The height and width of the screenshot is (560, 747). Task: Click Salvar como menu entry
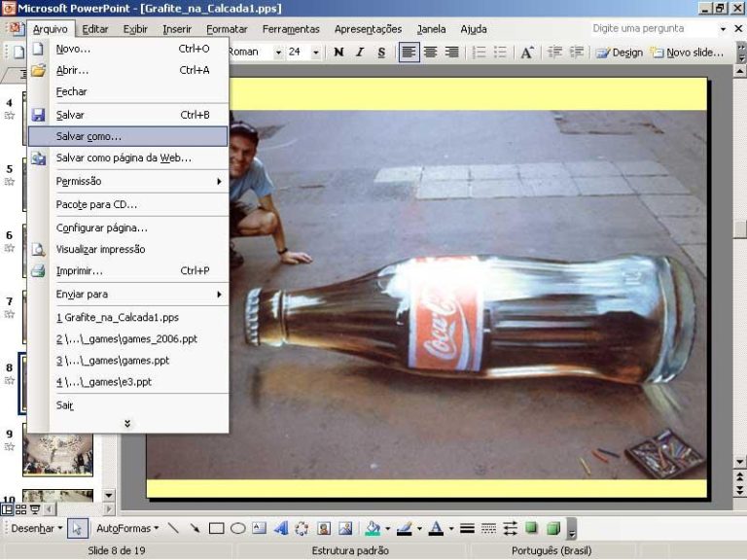pos(127,137)
